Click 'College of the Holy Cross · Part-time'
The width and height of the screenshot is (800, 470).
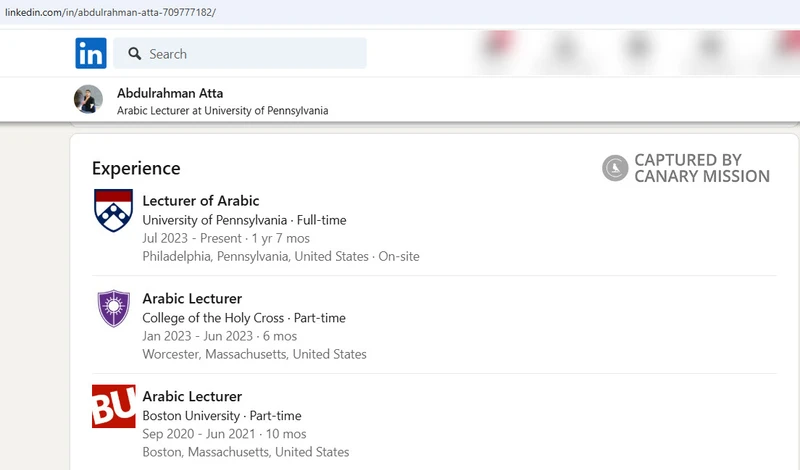coord(244,318)
